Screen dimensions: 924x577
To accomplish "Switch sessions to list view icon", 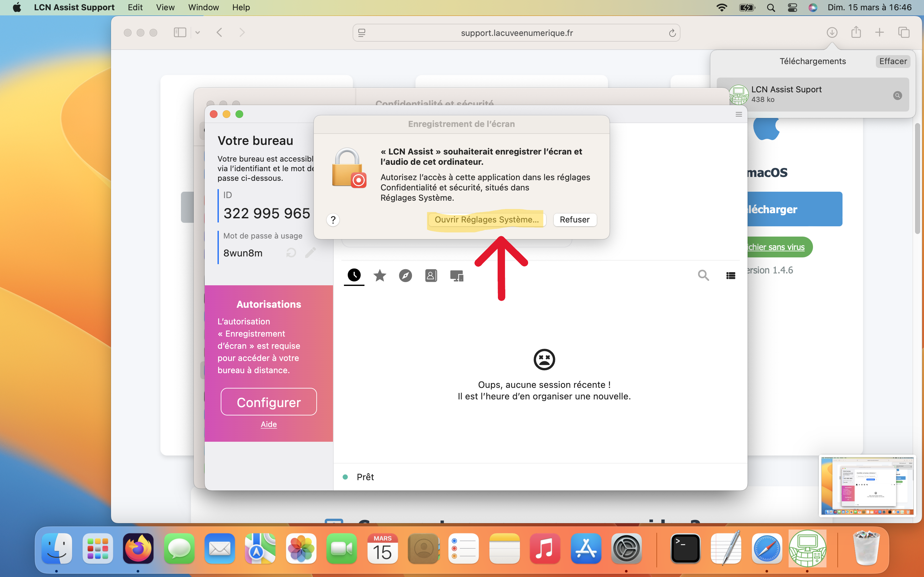I will pyautogui.click(x=731, y=276).
